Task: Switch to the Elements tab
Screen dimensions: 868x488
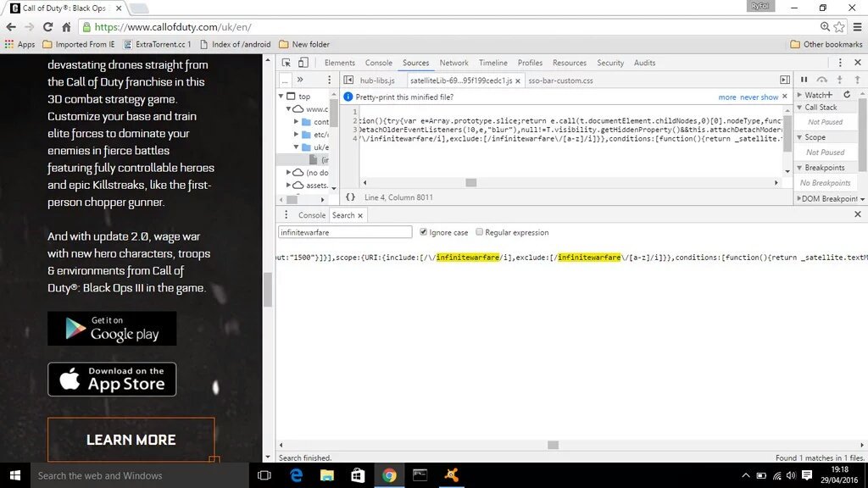Action: click(x=339, y=63)
